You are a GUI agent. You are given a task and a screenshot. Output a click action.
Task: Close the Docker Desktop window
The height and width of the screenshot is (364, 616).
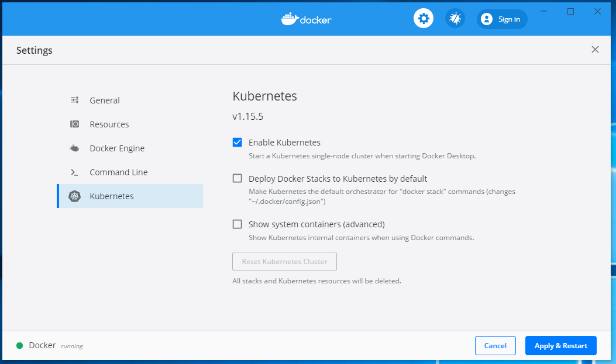coord(597,11)
